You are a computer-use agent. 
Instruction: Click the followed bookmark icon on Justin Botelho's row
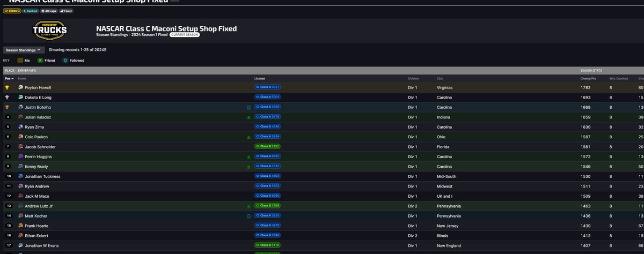coord(248,107)
